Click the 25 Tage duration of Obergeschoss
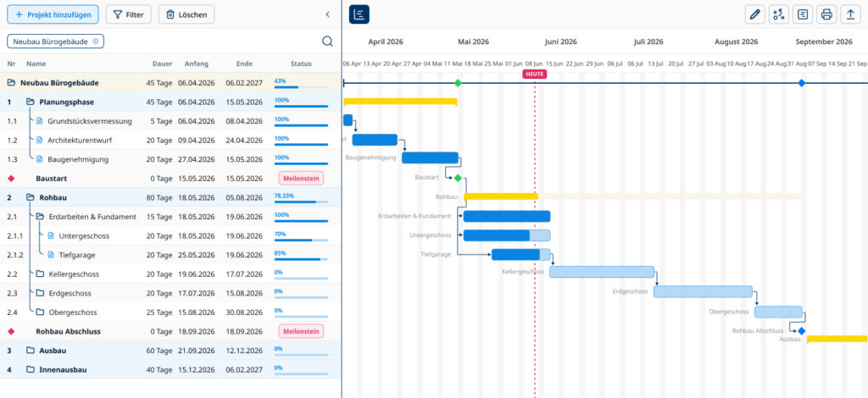The image size is (868, 398). tap(160, 312)
